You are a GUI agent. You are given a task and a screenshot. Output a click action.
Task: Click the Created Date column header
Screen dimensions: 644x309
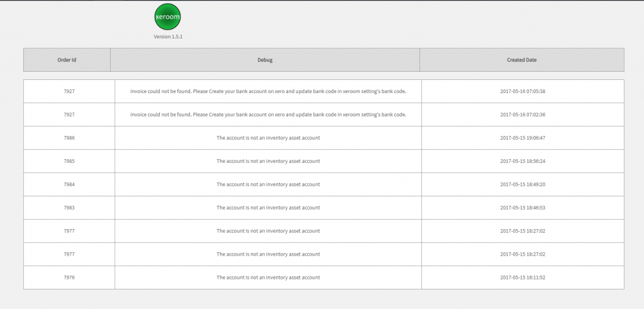[521, 60]
